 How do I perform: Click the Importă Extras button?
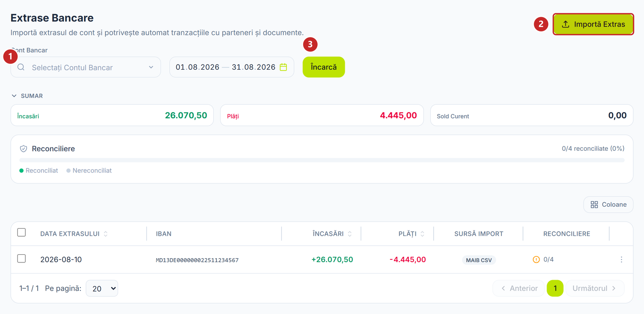tap(593, 24)
